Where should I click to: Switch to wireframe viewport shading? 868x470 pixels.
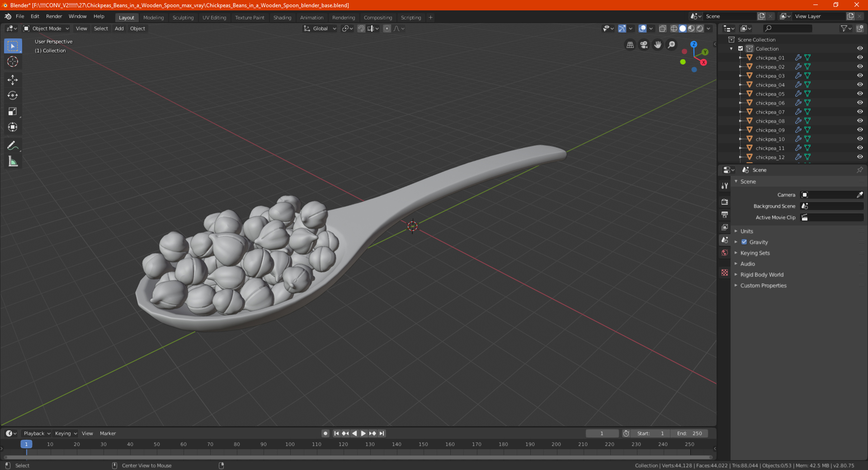point(674,28)
